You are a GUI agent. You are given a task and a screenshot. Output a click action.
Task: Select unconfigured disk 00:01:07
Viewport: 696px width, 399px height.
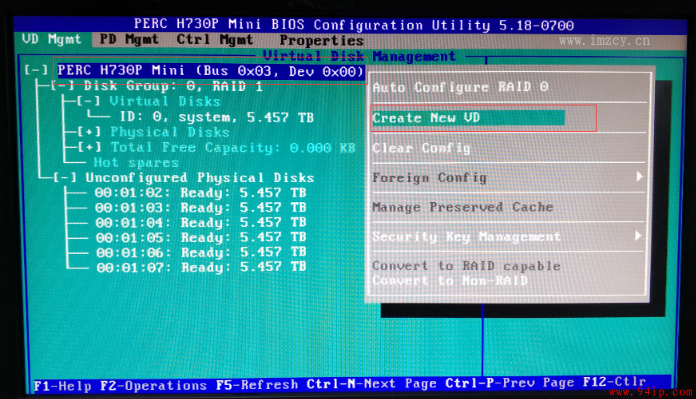coord(202,267)
